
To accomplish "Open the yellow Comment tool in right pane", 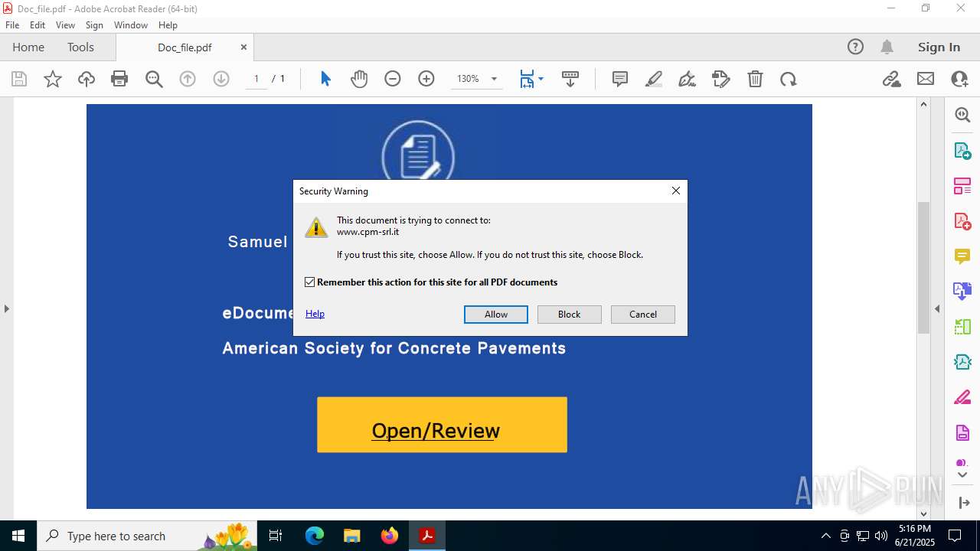I will (962, 256).
